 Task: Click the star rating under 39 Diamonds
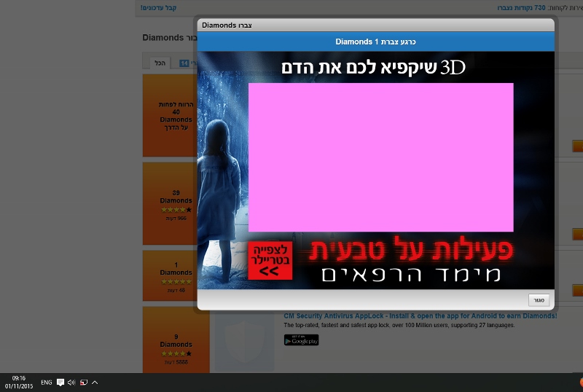tap(176, 210)
